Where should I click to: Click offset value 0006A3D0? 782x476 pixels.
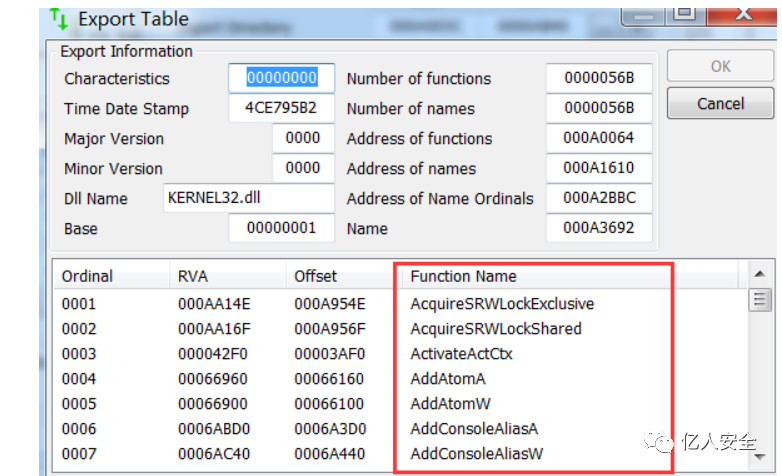pyautogui.click(x=330, y=429)
